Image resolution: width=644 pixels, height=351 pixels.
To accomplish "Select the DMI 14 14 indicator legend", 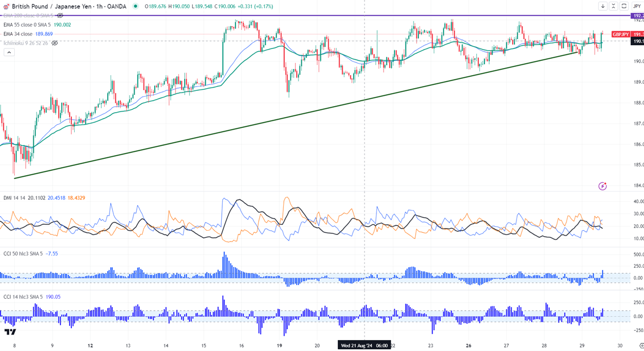I will coord(14,198).
